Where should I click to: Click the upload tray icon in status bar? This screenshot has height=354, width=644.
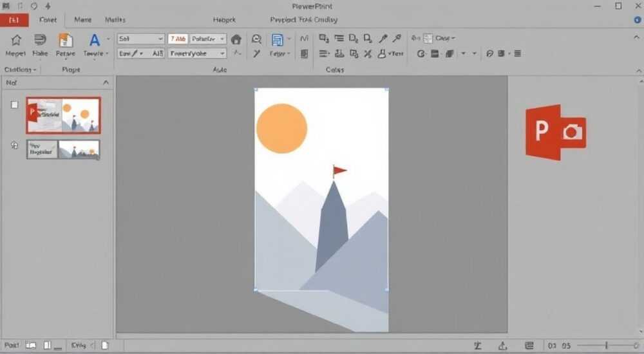click(503, 346)
